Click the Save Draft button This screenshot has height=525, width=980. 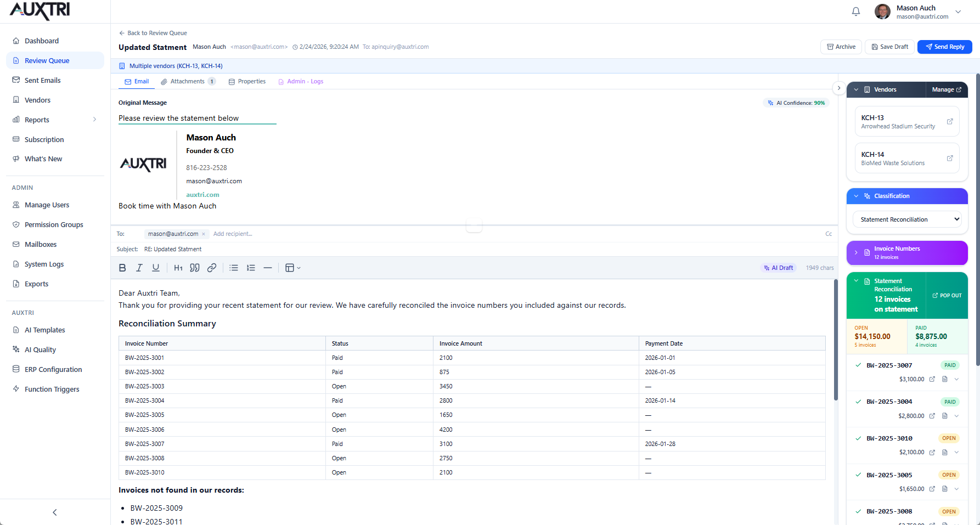tap(889, 47)
